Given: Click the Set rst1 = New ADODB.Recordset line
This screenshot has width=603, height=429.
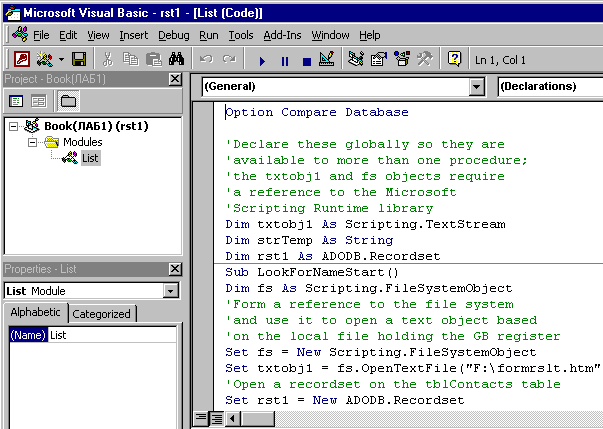Looking at the screenshot, I should click(x=345, y=400).
